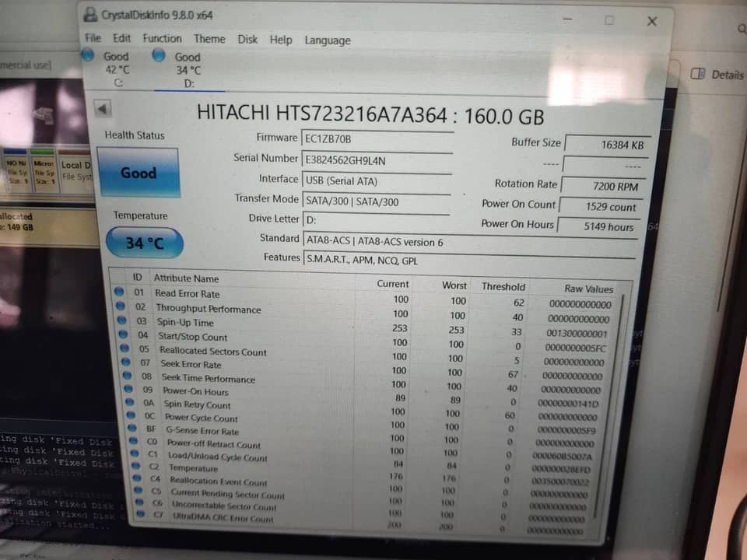Screen dimensions: 747x560
Task: Click the Details button in the background window
Action: 717,75
